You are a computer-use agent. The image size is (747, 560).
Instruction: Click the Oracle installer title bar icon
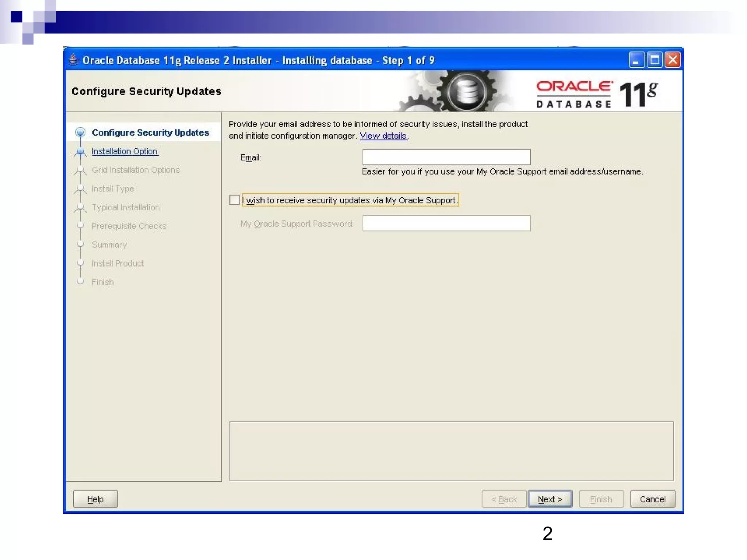(74, 59)
